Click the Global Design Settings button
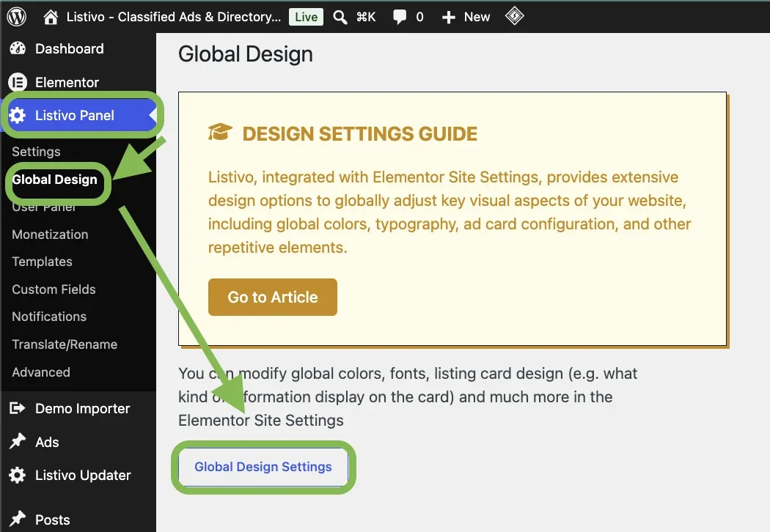 tap(263, 466)
